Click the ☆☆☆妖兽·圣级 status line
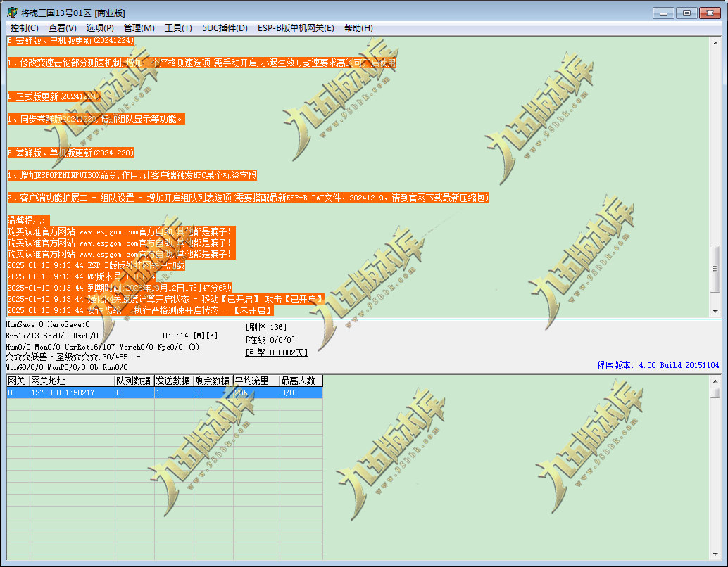Viewport: 728px width, 567px height. pos(73,357)
